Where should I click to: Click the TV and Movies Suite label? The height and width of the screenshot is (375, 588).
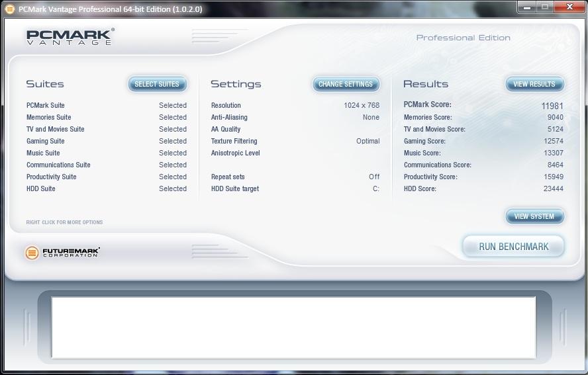point(56,129)
